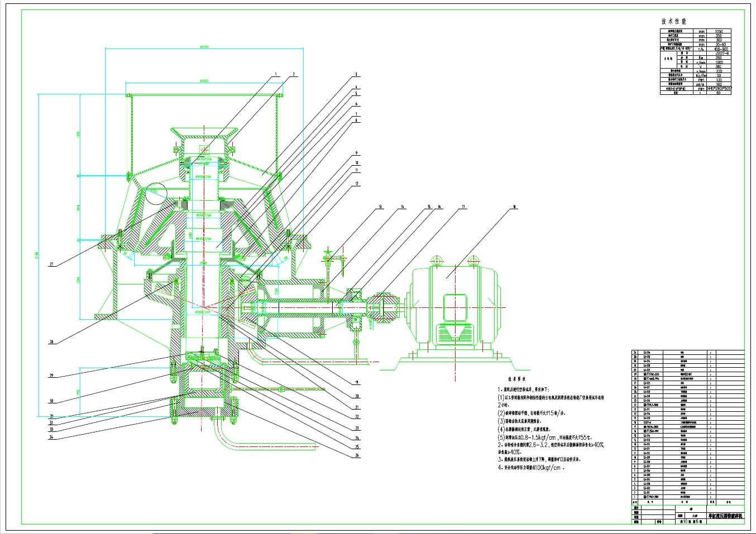Click the 280 Kw motor power value
Screen dimensions: 756x534
(719, 58)
